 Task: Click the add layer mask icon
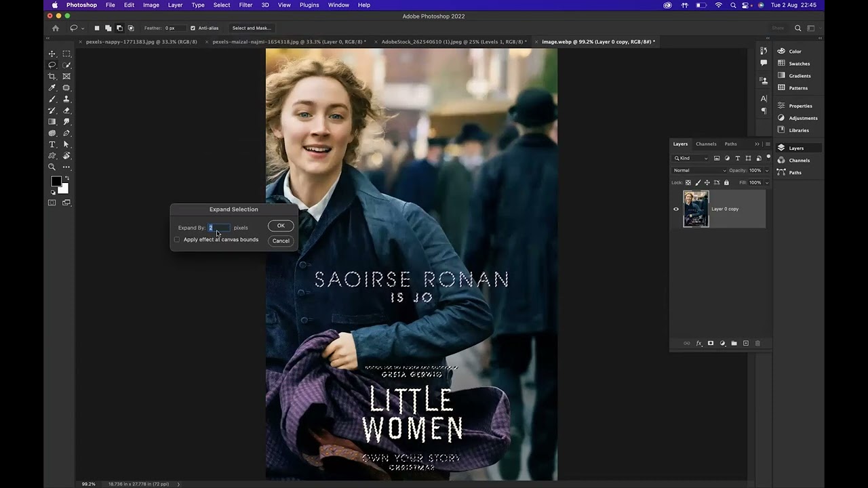click(x=711, y=344)
